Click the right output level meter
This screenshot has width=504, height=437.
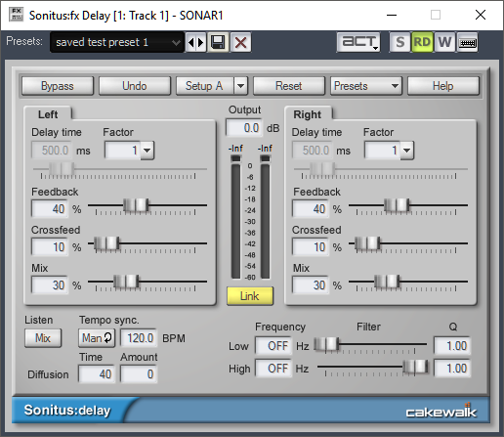tap(266, 217)
